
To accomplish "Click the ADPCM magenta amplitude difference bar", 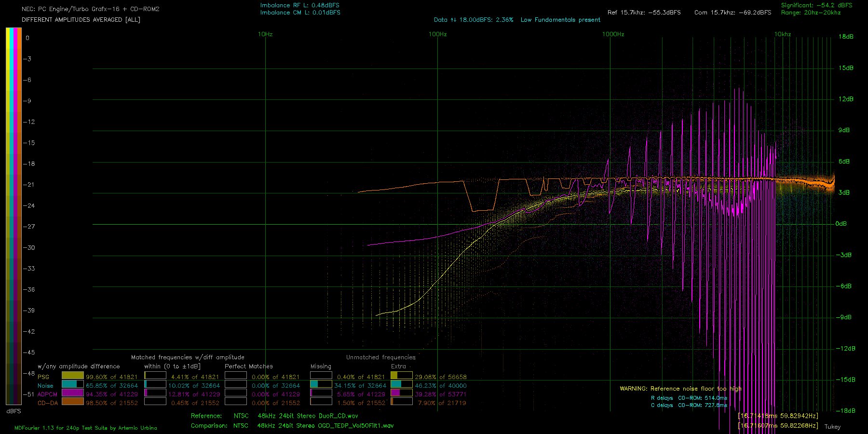I will 73,393.
